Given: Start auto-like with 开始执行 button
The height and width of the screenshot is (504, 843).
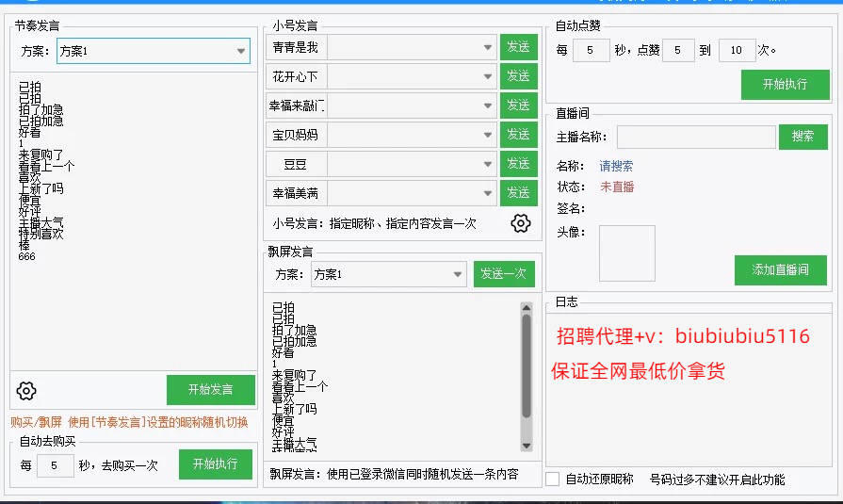Looking at the screenshot, I should (x=785, y=84).
